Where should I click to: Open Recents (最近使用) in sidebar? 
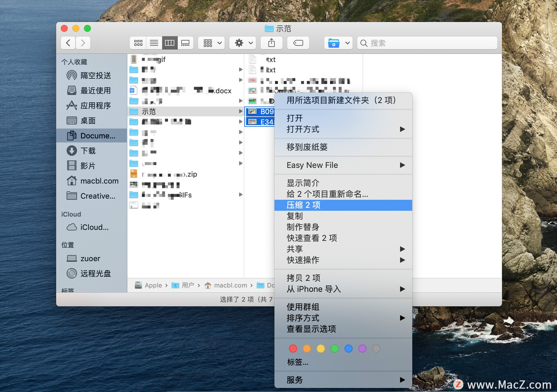click(92, 91)
